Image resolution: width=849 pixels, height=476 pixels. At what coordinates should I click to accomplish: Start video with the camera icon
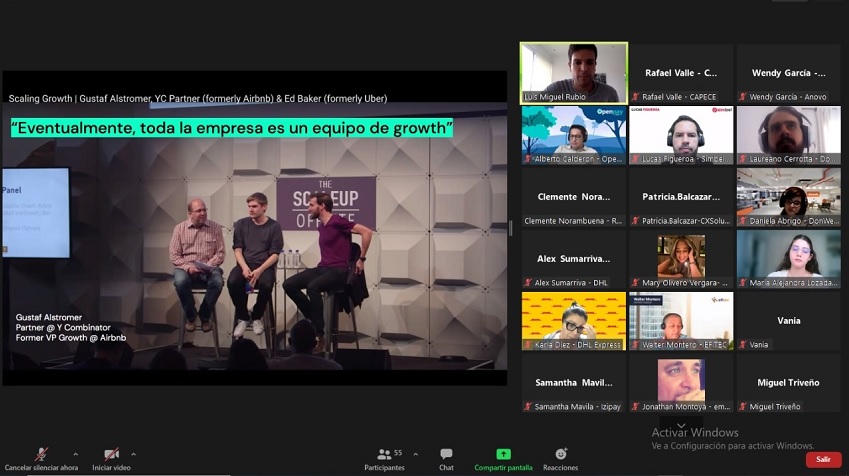point(112,454)
